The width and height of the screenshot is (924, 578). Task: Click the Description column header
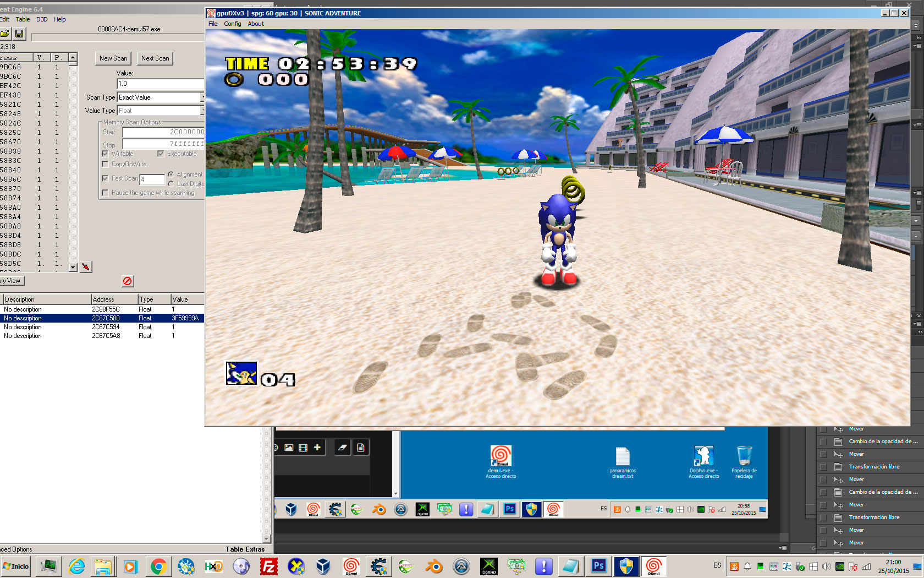47,299
